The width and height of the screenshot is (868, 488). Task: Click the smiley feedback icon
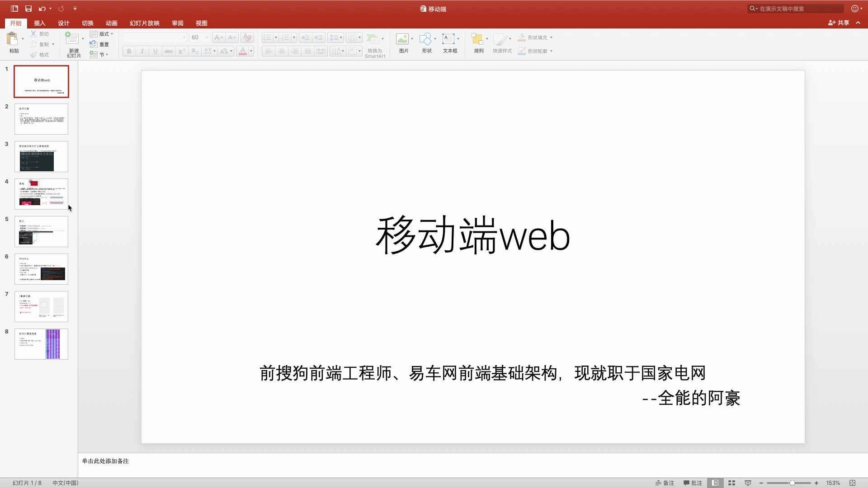(x=854, y=9)
